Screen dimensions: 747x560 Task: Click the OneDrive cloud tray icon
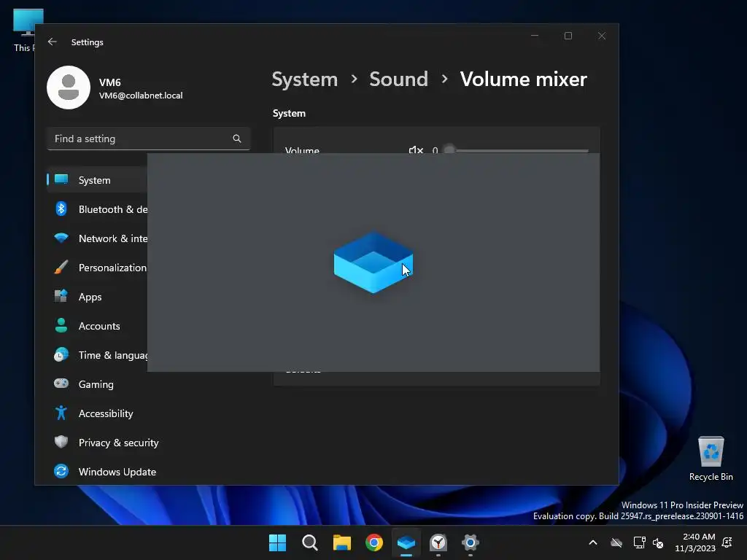616,542
